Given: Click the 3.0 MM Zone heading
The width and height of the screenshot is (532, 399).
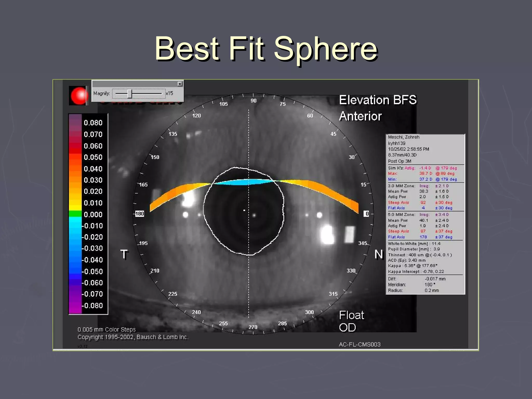Looking at the screenshot, I should [402, 186].
